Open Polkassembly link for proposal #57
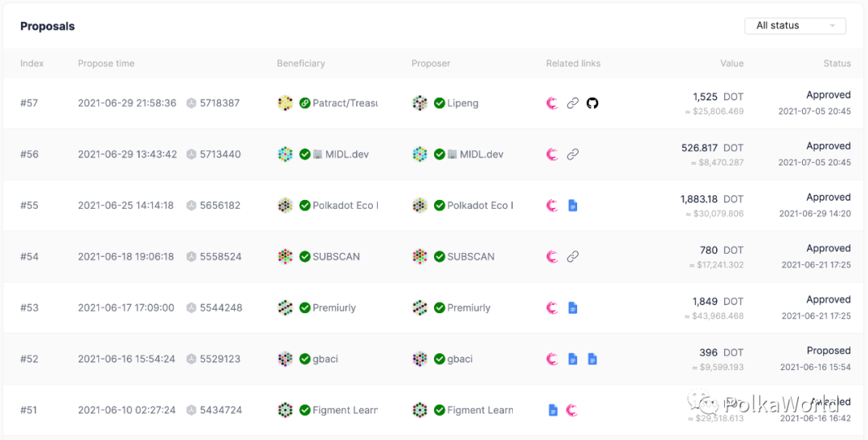Viewport: 868px width, 440px height. pos(552,103)
